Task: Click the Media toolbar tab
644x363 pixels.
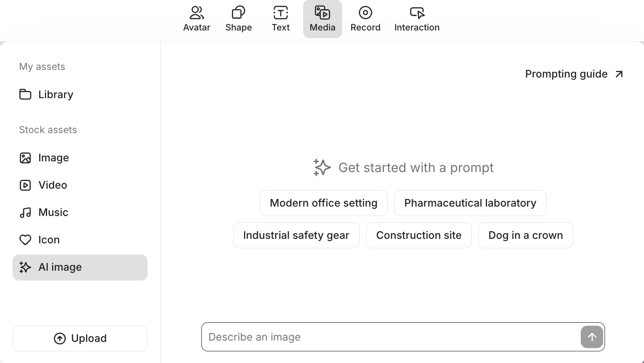Action: [322, 19]
